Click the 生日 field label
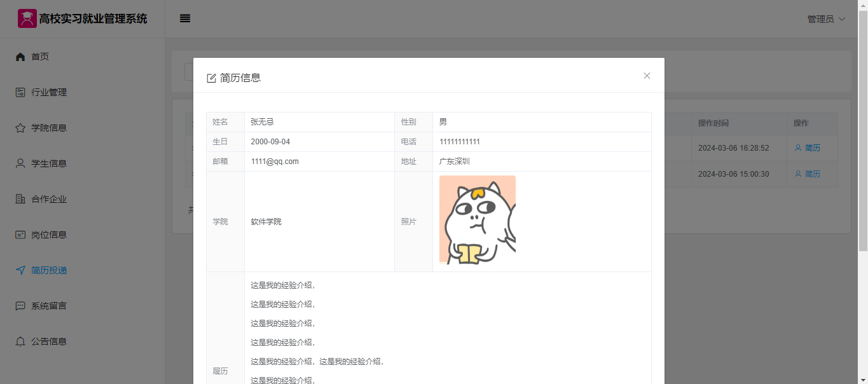This screenshot has height=384, width=868. (220, 142)
